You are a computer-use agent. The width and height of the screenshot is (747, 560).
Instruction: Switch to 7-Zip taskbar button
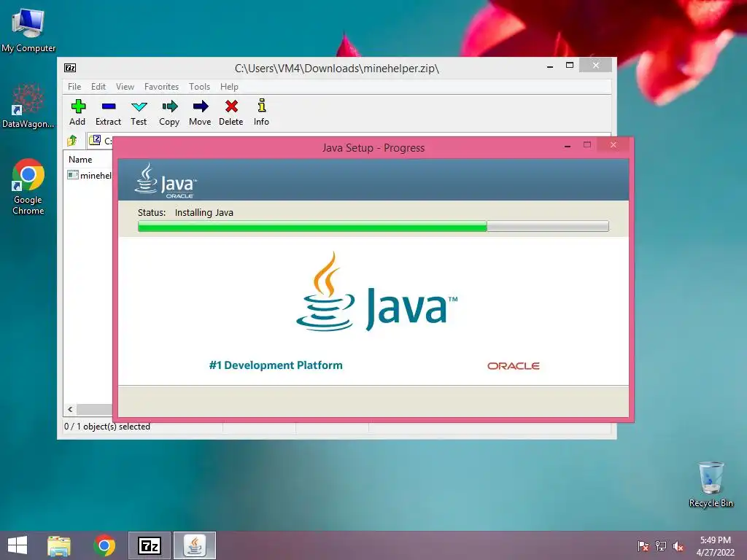pos(149,545)
